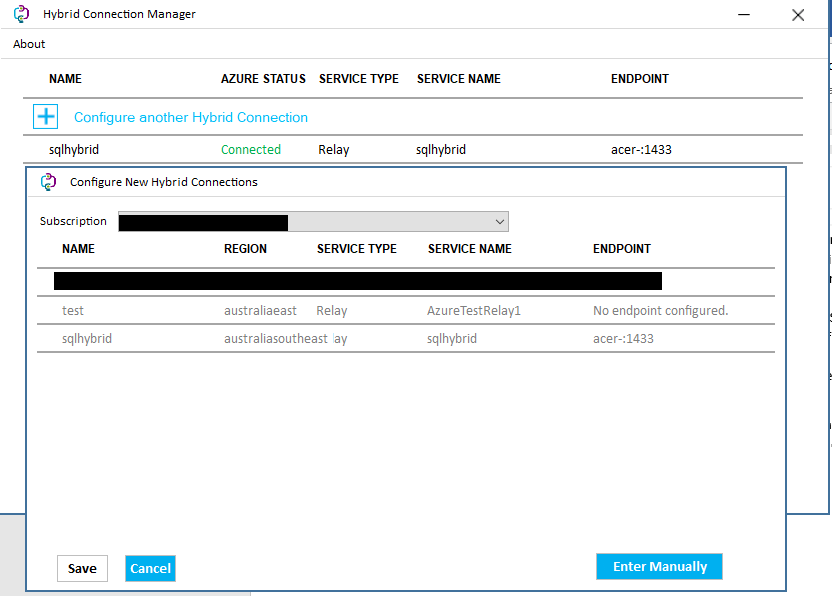Click the Relay service type of test row

(332, 310)
